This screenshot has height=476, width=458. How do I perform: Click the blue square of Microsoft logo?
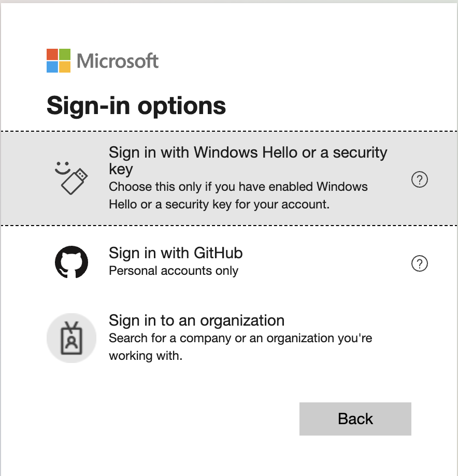click(52, 67)
